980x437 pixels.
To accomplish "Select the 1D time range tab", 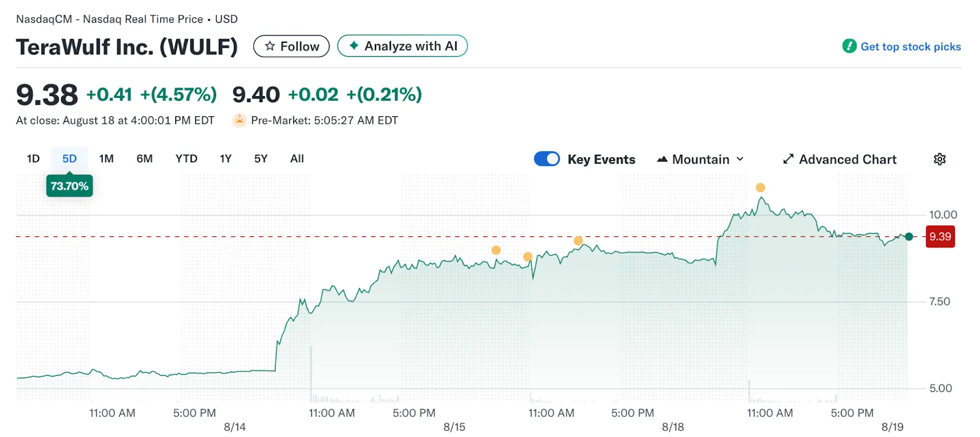I will click(33, 159).
